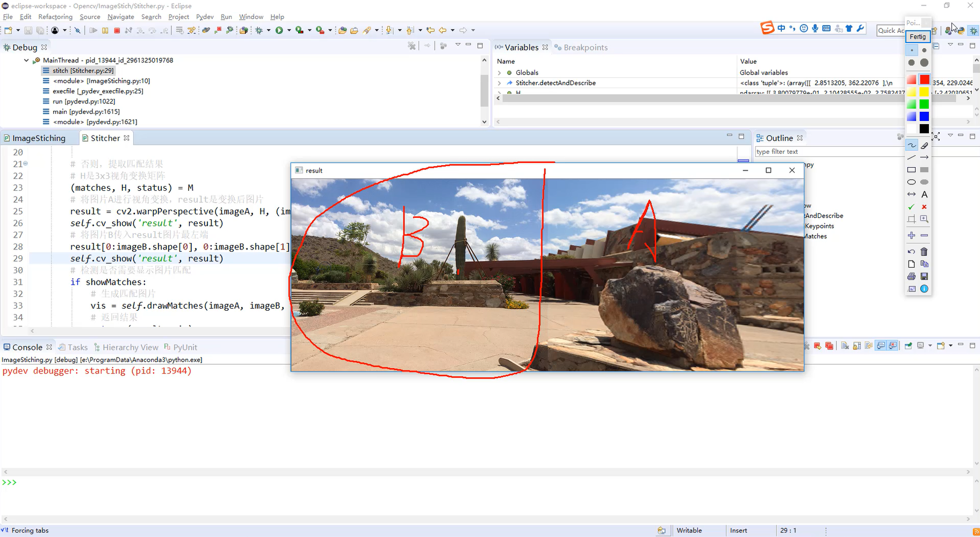Click the Sogou wrench settings icon
The image size is (980, 537).
[861, 28]
